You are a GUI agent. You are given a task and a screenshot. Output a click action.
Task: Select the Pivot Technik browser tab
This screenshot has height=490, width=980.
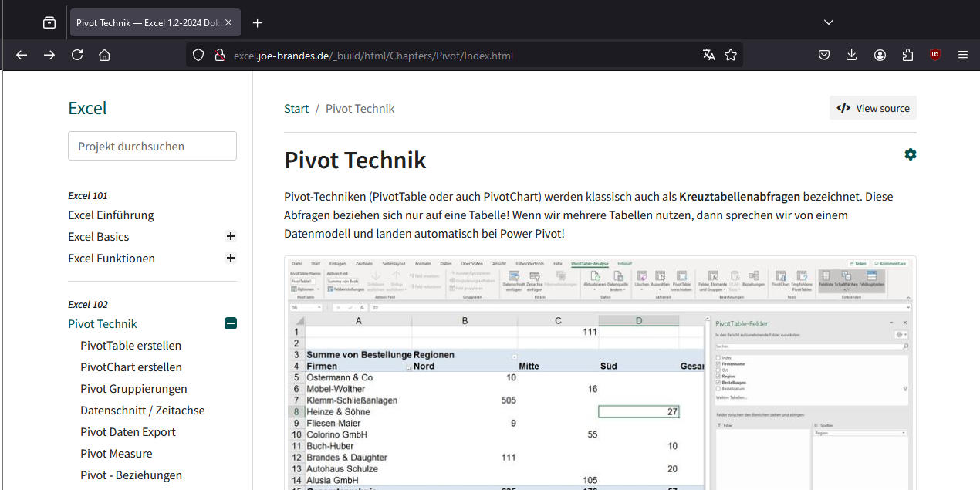tap(154, 22)
